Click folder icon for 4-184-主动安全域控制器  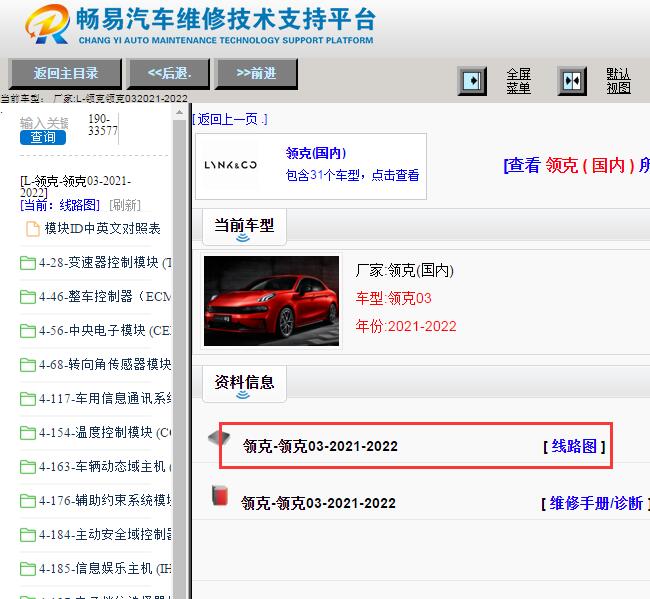(x=28, y=535)
